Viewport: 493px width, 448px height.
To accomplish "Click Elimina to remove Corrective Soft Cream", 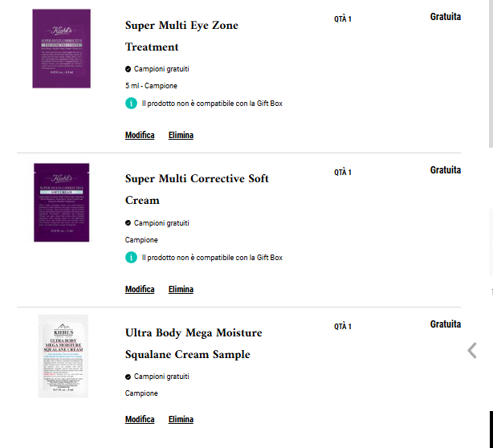I will (x=181, y=289).
